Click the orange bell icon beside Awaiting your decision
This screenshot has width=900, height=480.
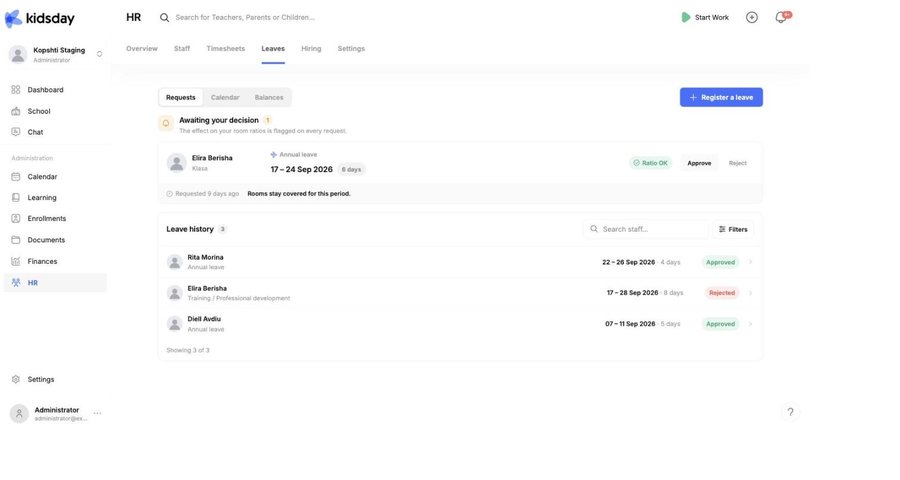(166, 123)
